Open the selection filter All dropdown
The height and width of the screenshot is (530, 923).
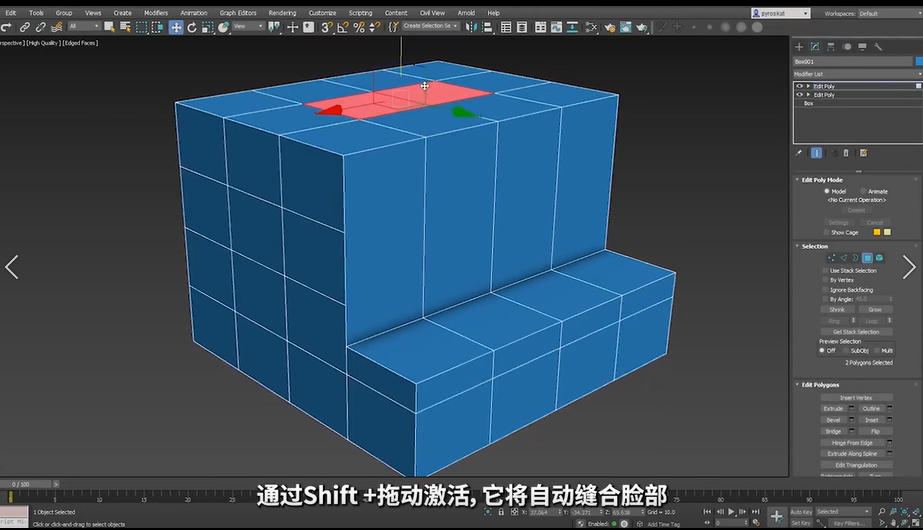pos(84,26)
